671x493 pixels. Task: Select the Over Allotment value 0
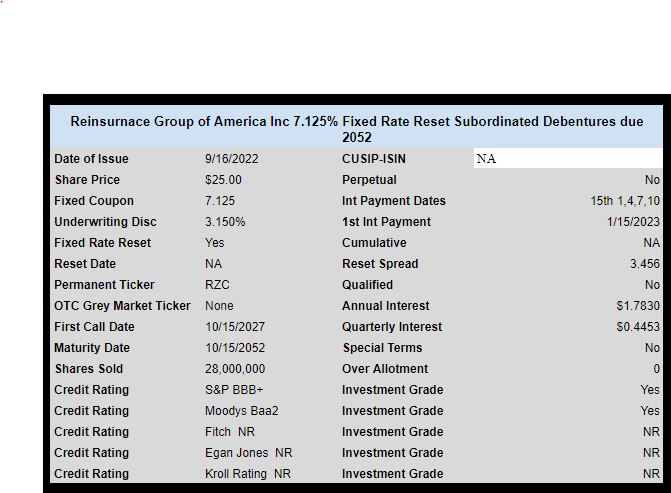656,368
